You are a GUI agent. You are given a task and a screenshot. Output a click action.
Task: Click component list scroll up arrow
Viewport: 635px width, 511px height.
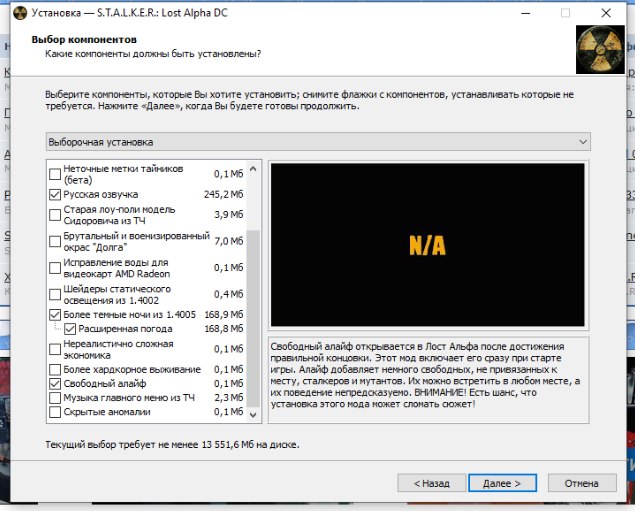click(x=253, y=169)
